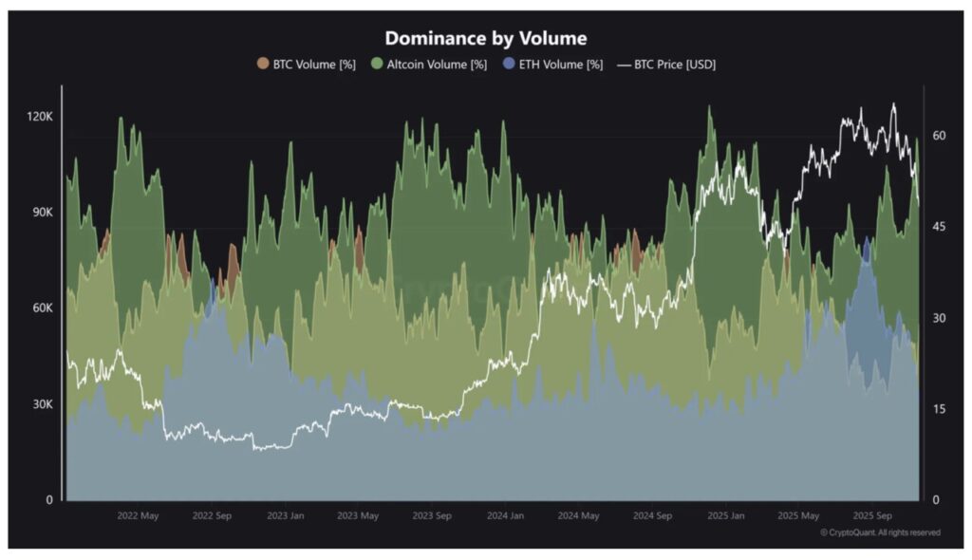Click the '120K' left axis label
This screenshot has height=560, width=972.
(x=39, y=116)
